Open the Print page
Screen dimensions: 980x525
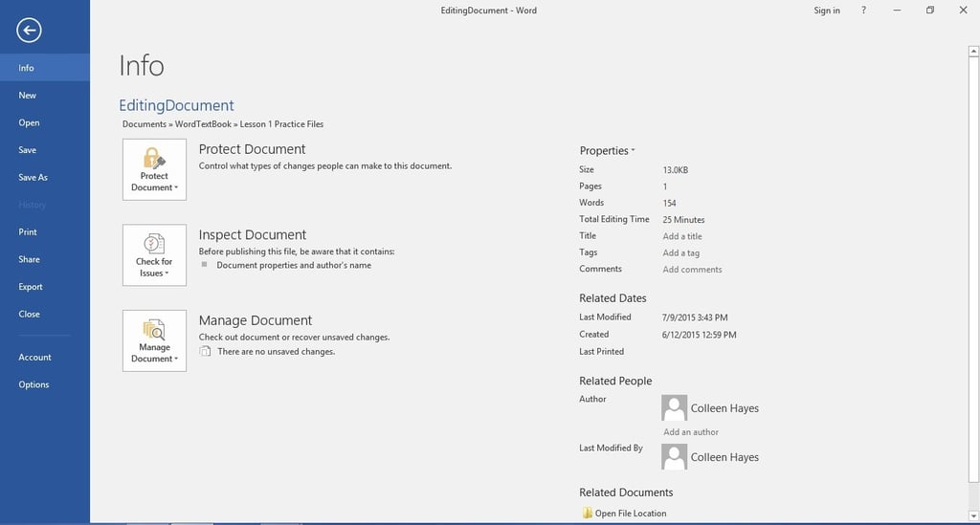(45, 231)
